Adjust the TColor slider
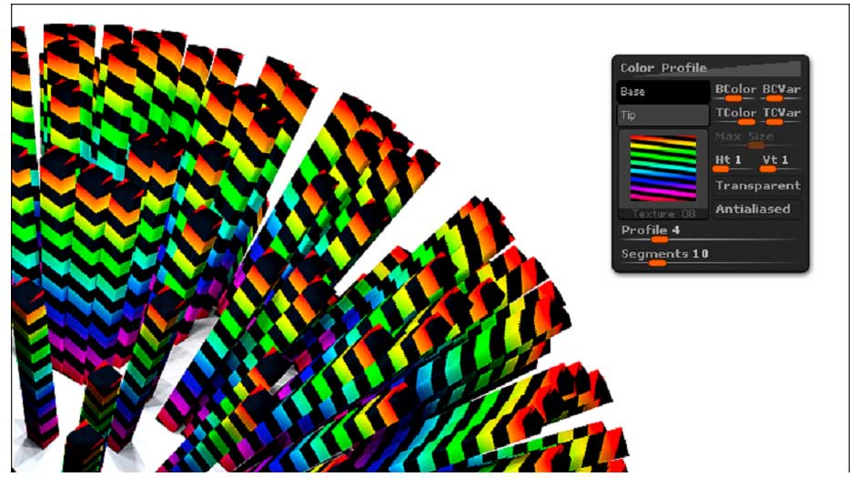This screenshot has height=477, width=868. coord(734,116)
